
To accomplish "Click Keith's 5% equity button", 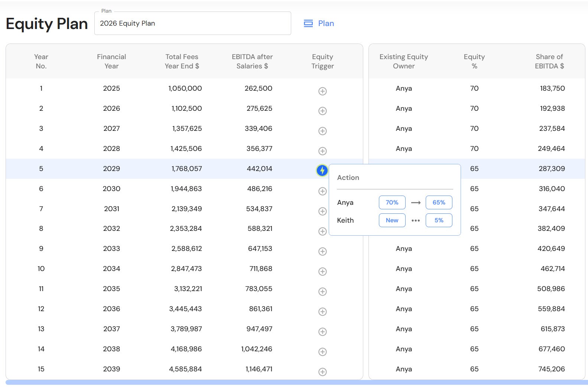I will click(x=439, y=220).
